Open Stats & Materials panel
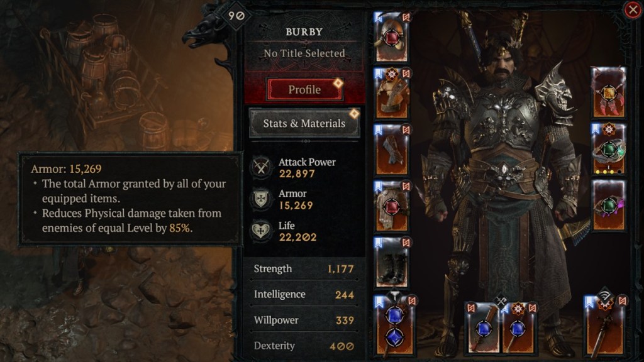 pos(304,123)
